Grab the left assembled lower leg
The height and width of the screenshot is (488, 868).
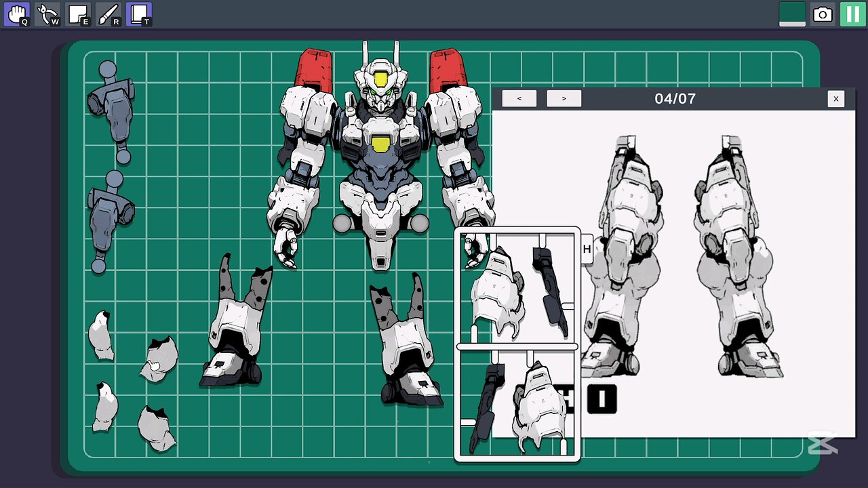235,321
